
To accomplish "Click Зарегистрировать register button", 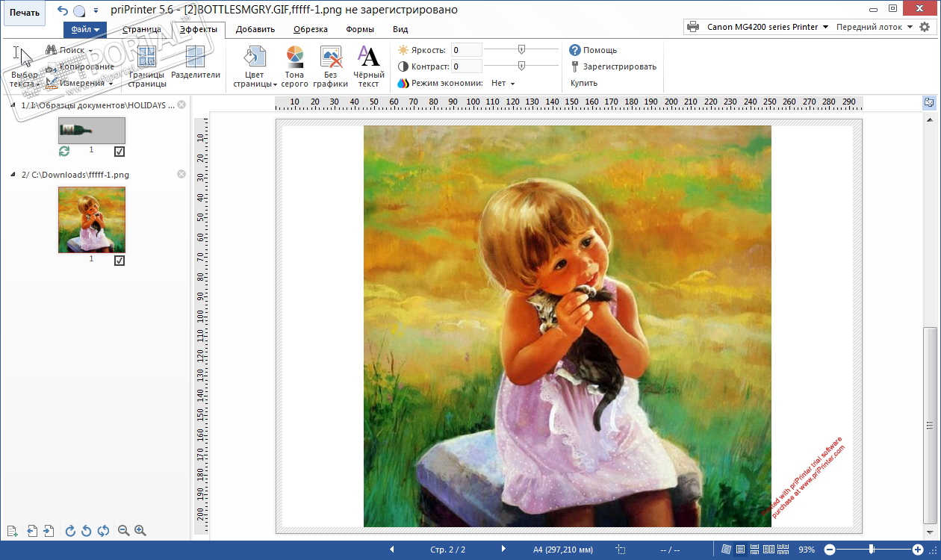I will click(x=613, y=66).
